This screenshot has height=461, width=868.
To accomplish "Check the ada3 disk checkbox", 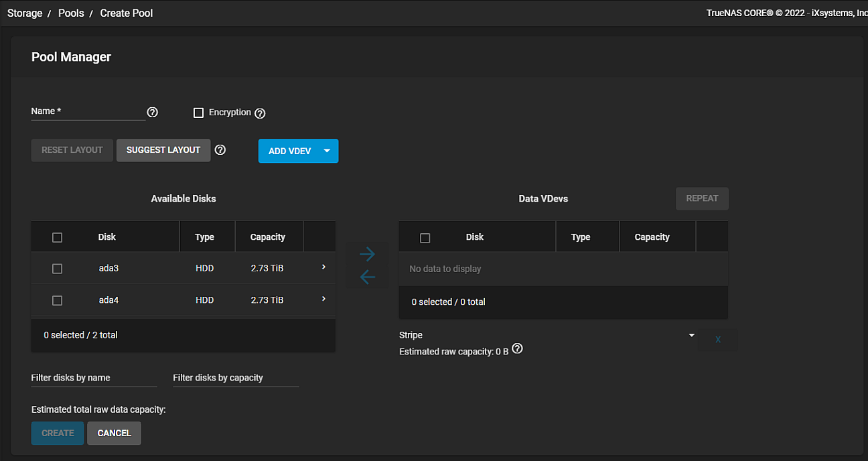I will tap(57, 269).
